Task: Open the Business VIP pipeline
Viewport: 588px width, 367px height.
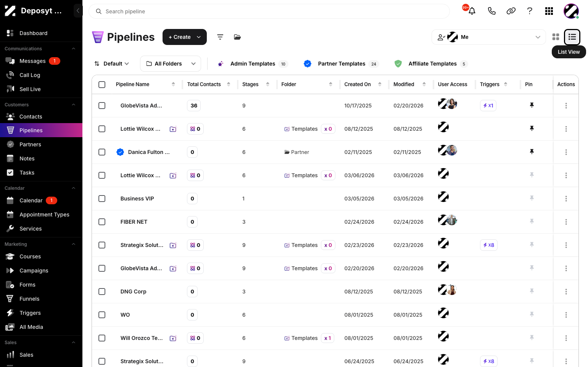Action: click(137, 199)
